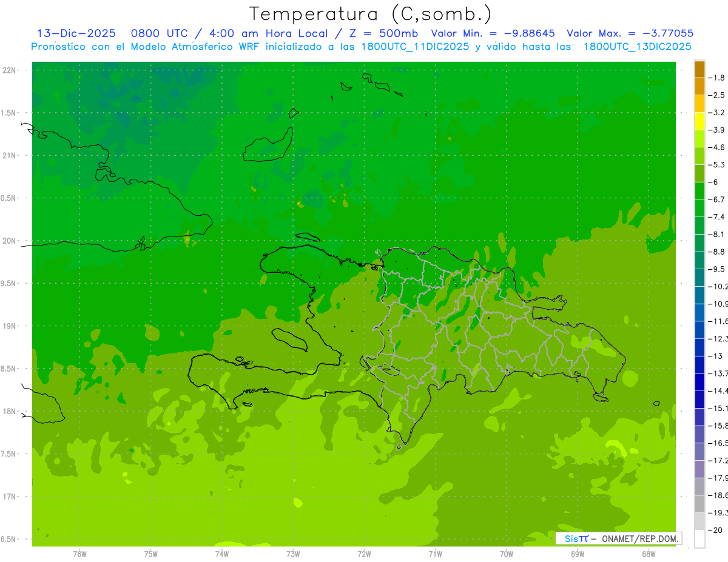Click the '20N' latitude label
This screenshot has height=562, width=728.
[9, 241]
